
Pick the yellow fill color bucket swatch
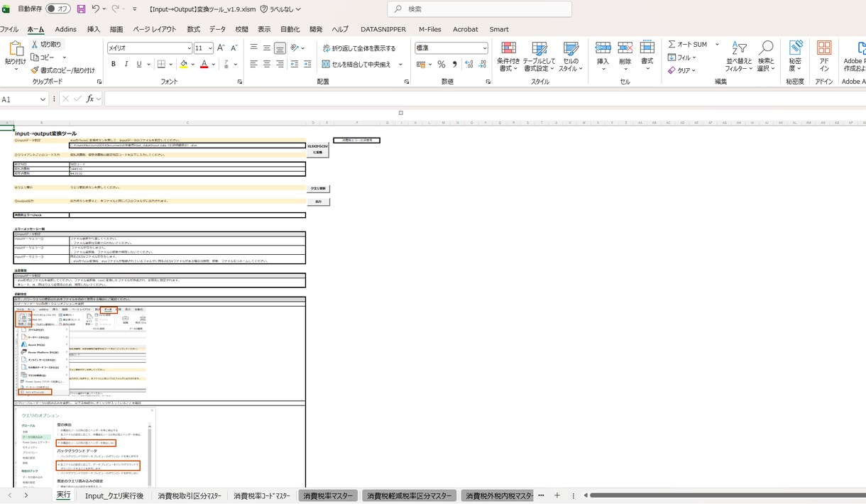coord(184,64)
